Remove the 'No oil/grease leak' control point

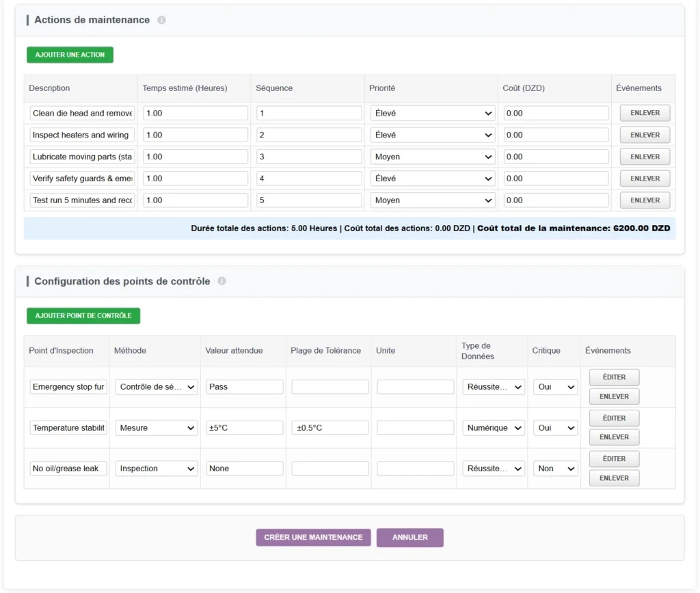613,477
